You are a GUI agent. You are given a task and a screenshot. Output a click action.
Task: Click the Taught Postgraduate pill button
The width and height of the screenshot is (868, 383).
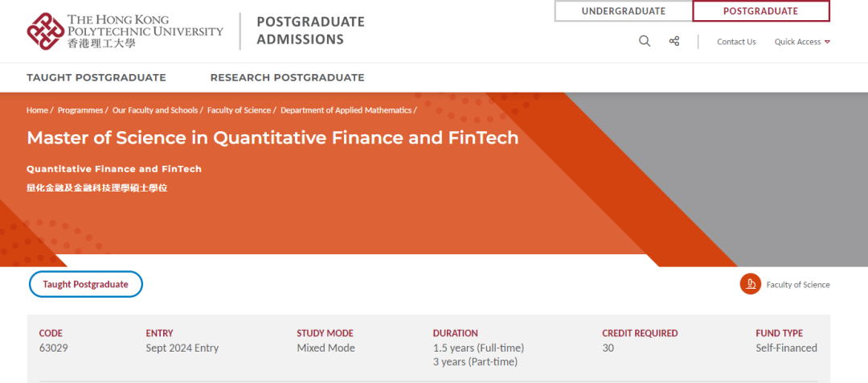click(x=86, y=284)
